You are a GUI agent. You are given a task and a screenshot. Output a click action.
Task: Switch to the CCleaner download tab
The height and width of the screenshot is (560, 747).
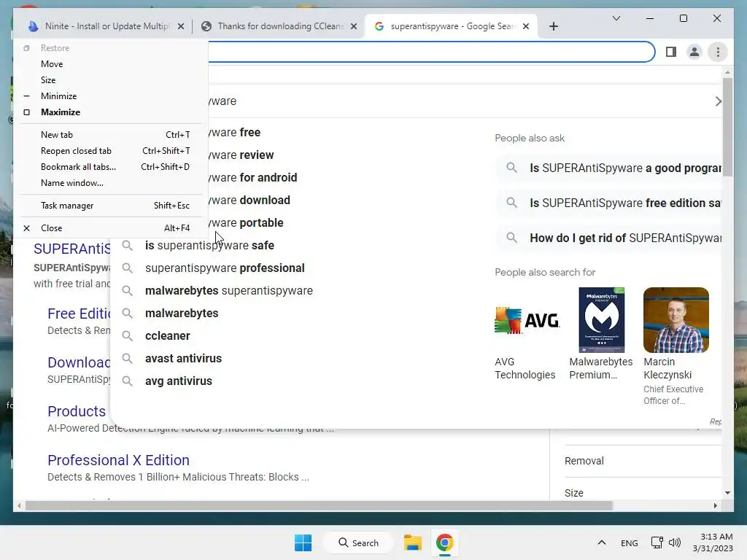[279, 26]
